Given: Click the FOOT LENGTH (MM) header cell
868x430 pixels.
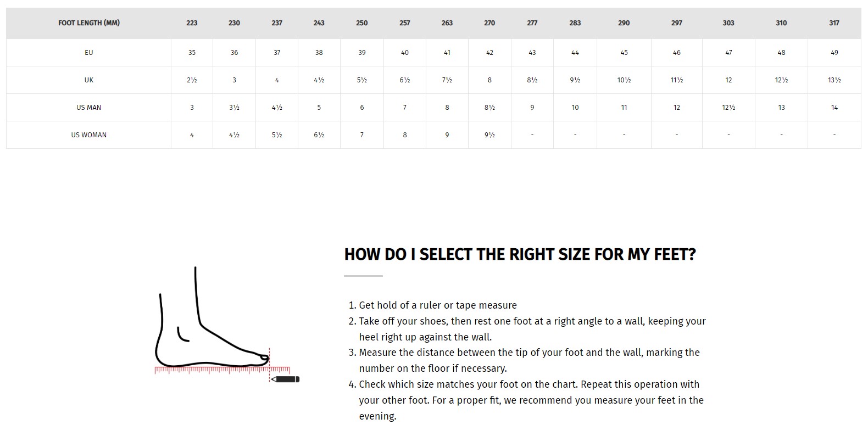Looking at the screenshot, I should (89, 23).
